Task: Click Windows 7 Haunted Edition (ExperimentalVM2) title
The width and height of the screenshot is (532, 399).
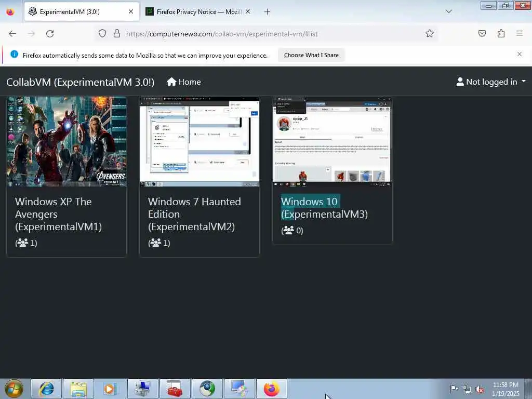Action: coord(194,214)
